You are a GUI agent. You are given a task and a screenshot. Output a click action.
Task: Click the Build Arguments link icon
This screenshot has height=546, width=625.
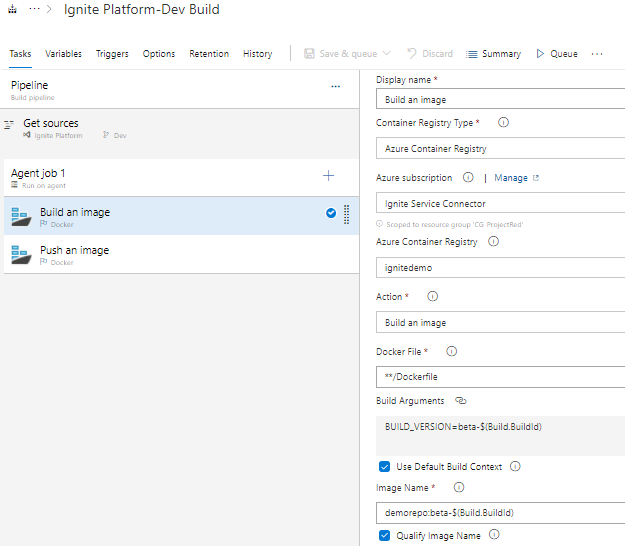[461, 401]
